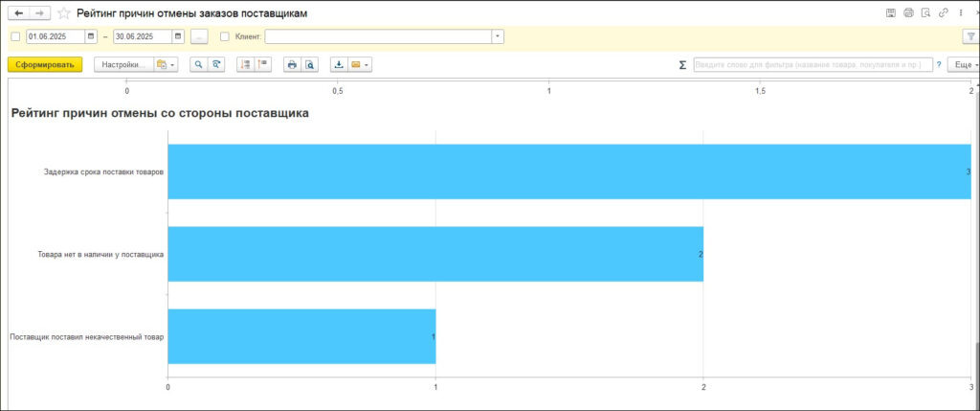Collapse all groups in the report
This screenshot has width=980, height=411.
pos(263,64)
